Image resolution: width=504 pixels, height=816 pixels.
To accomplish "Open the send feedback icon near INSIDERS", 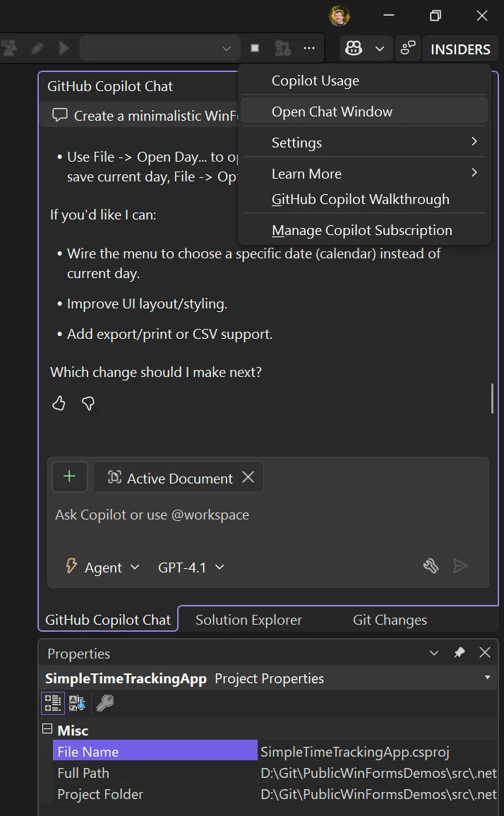I will pos(407,48).
